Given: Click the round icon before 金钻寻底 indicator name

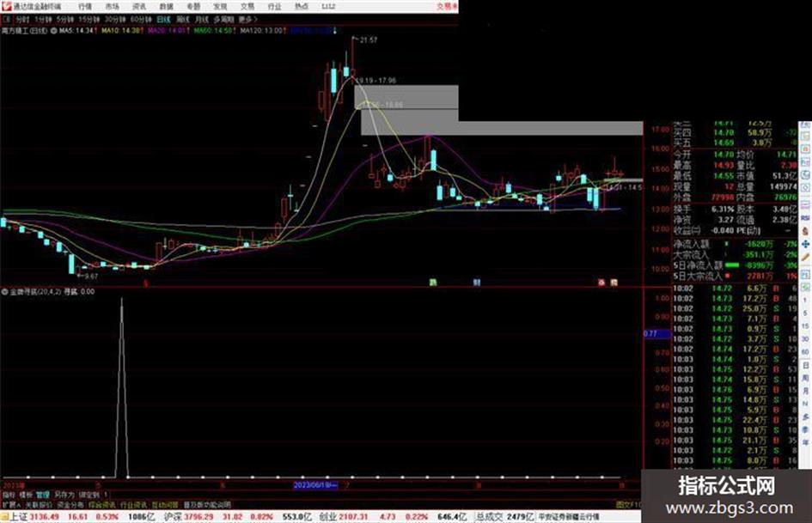Looking at the screenshot, I should tap(4, 292).
